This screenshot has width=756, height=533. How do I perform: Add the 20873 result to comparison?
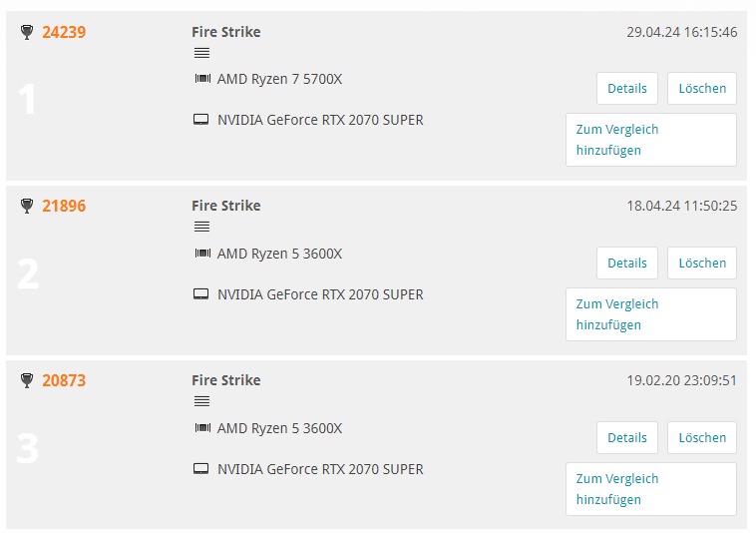651,489
